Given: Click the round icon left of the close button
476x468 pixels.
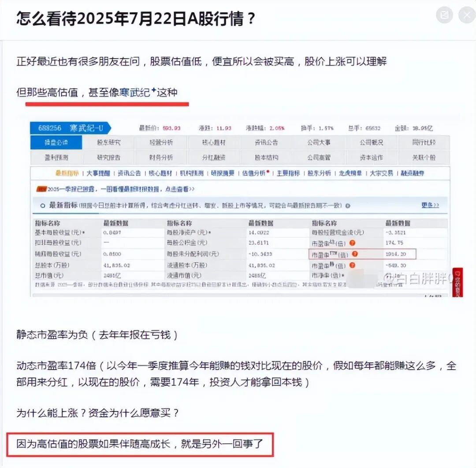Looking at the screenshot, I should tap(444, 15).
